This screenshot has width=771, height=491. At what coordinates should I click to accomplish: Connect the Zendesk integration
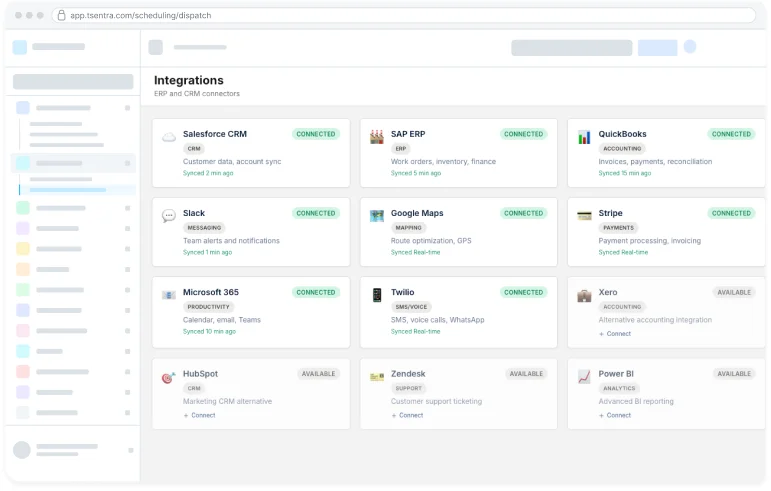coord(407,415)
